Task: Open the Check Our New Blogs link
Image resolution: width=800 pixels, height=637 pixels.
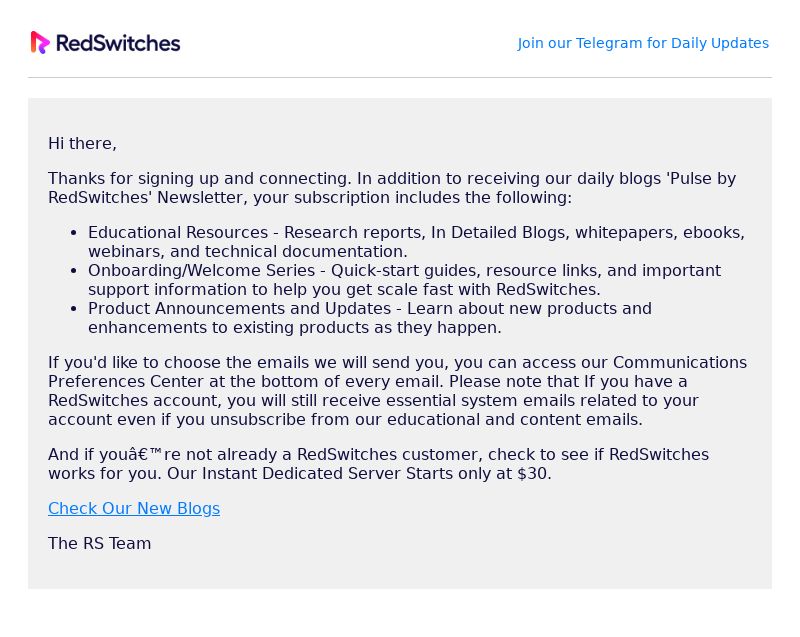Action: click(134, 508)
